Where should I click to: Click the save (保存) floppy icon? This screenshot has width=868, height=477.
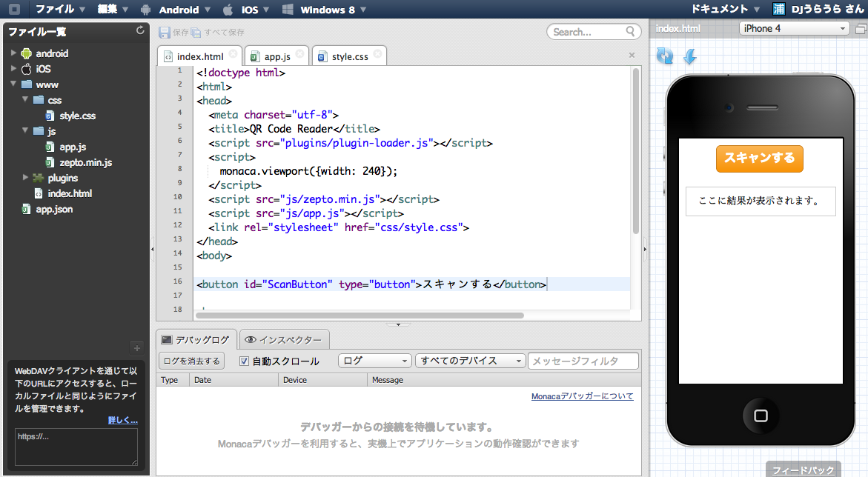pos(165,33)
